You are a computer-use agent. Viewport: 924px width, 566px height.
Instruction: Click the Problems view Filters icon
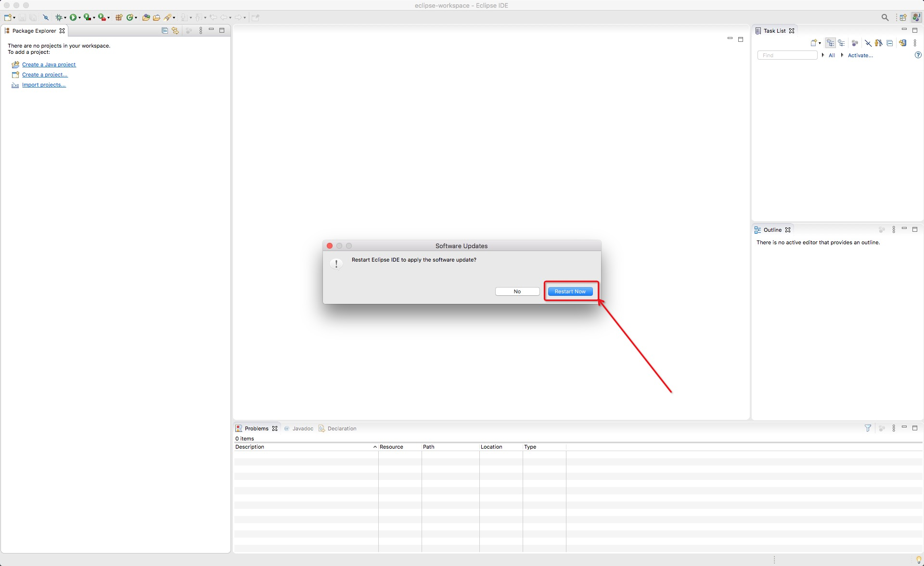[868, 428]
